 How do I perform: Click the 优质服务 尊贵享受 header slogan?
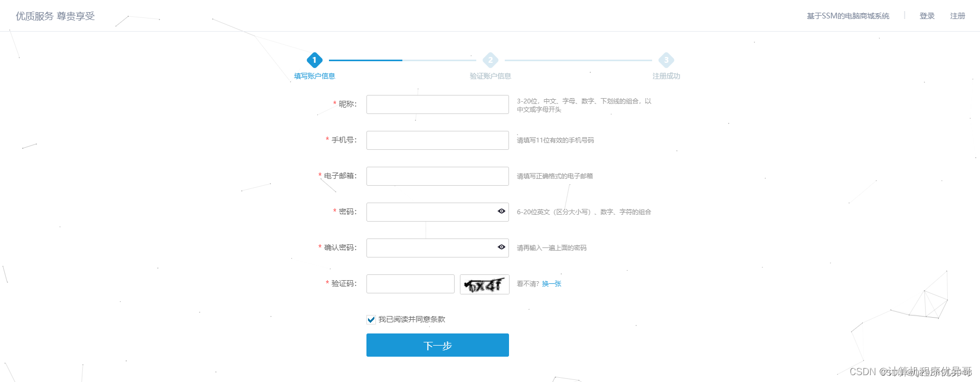tap(55, 16)
